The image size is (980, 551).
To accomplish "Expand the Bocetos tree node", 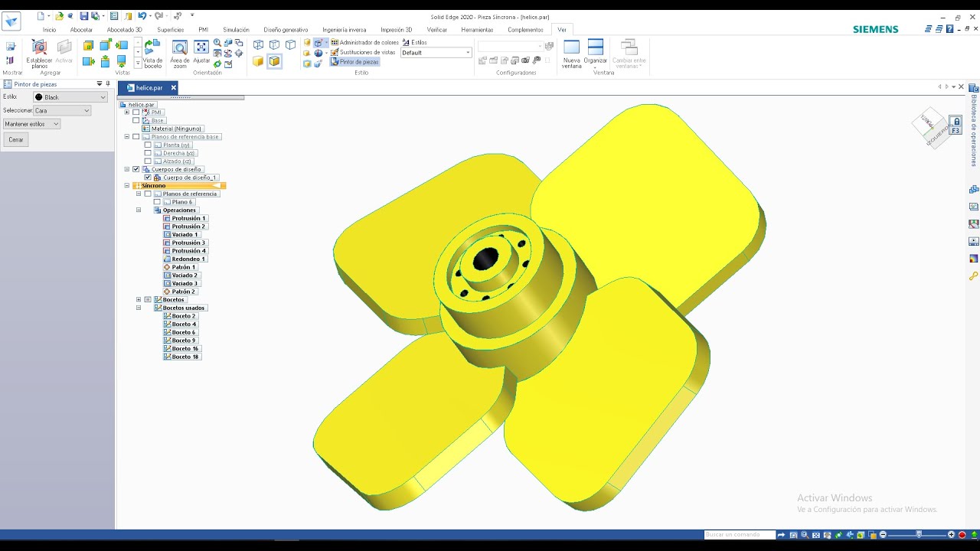I will click(x=139, y=300).
